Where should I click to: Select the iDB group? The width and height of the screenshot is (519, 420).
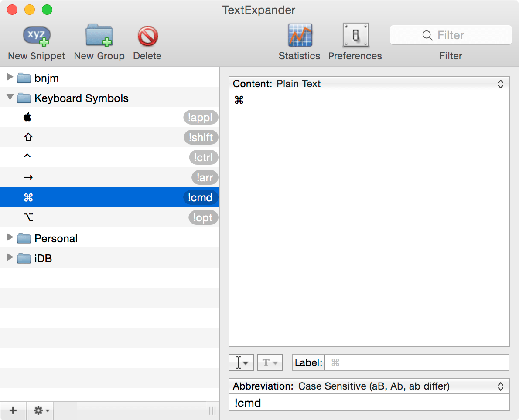coord(44,258)
